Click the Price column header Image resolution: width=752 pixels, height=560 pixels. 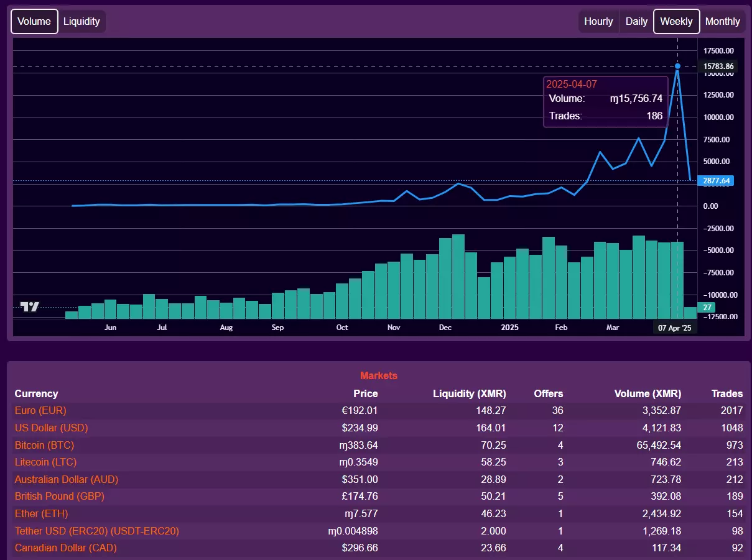366,393
